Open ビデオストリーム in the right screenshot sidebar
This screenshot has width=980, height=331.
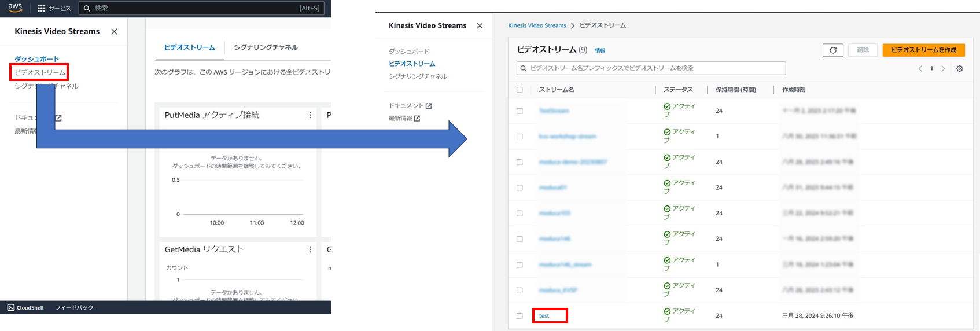[412, 64]
